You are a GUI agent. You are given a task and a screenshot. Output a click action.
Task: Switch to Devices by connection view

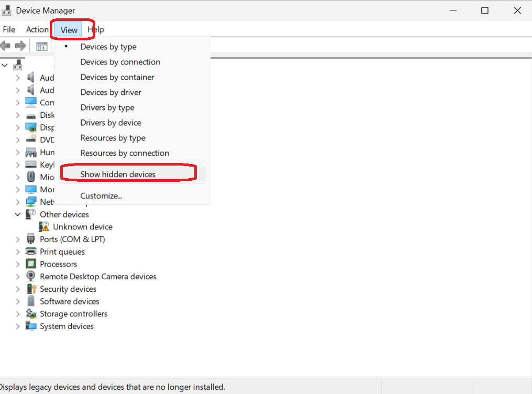(x=120, y=62)
